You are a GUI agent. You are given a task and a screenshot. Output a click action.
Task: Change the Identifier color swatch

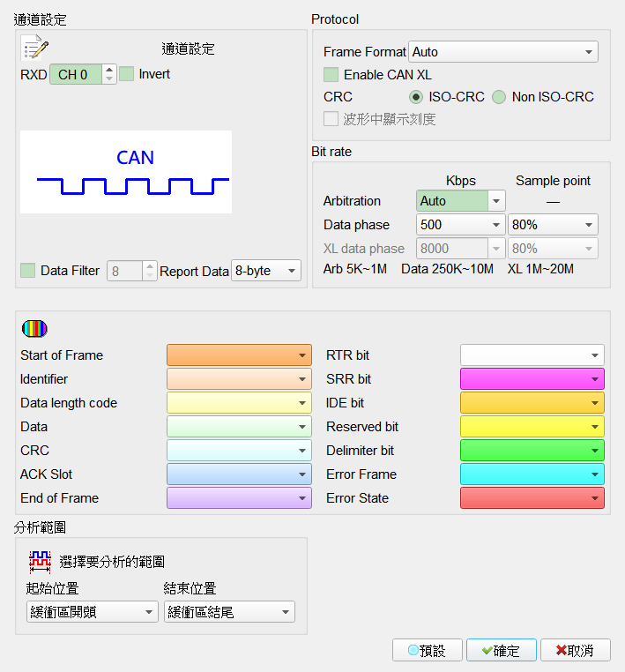coord(239,379)
